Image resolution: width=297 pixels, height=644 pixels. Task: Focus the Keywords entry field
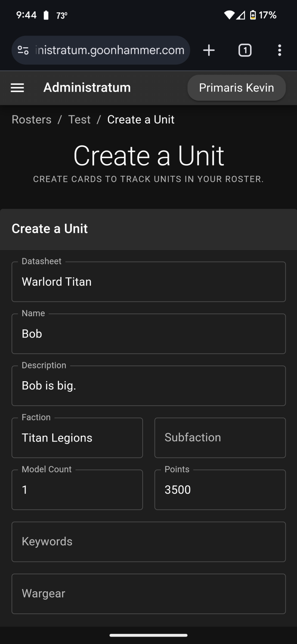148,541
